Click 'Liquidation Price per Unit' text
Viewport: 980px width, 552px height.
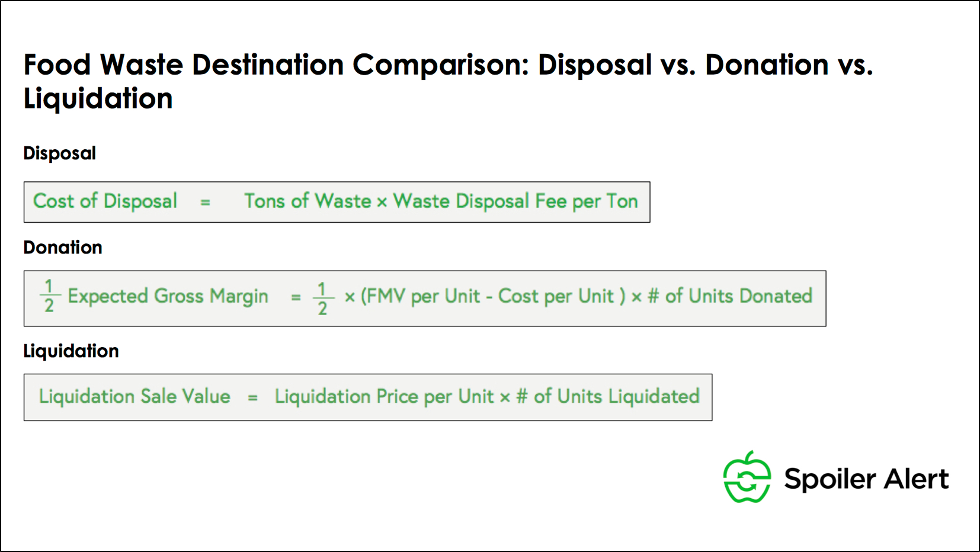[x=384, y=396]
